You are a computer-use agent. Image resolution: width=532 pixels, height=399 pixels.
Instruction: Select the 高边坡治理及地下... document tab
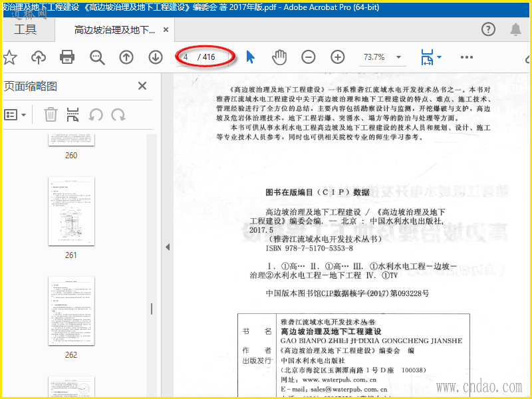pyautogui.click(x=114, y=30)
